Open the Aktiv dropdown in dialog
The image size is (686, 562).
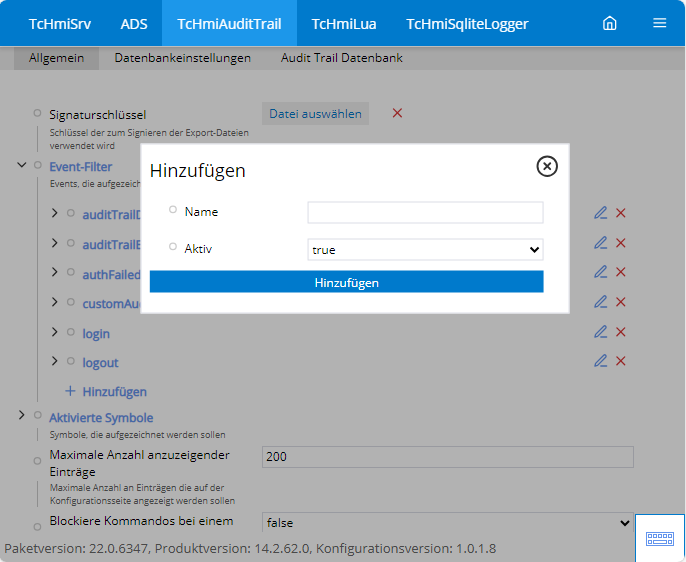(x=425, y=249)
